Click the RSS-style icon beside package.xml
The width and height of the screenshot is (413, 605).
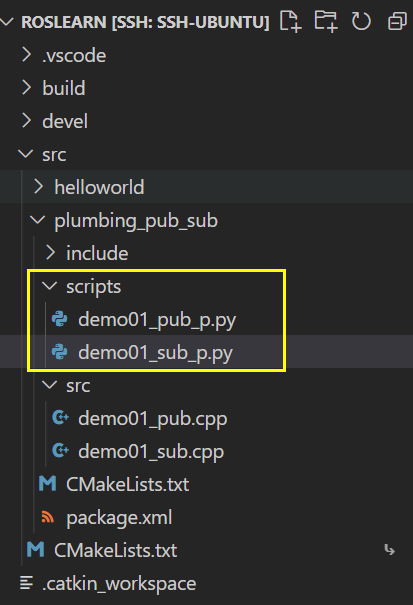47,517
